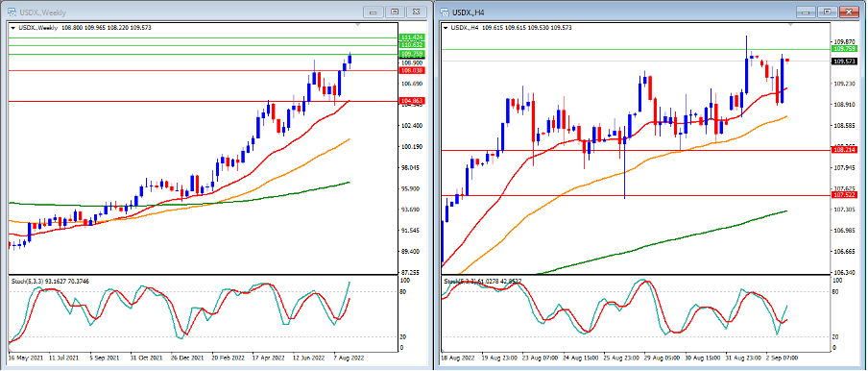This screenshot has width=868, height=371.
Task: Click the 108.585 value on the H4 price axis
Action: (845, 126)
